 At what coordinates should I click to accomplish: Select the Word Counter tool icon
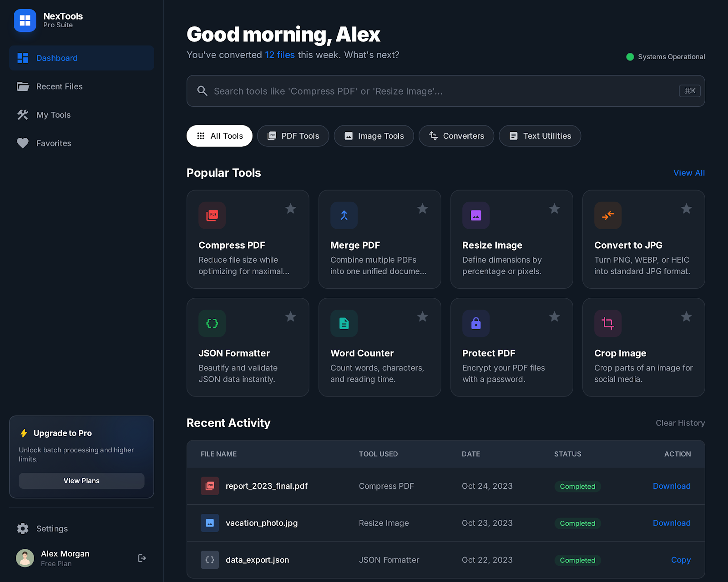tap(344, 323)
